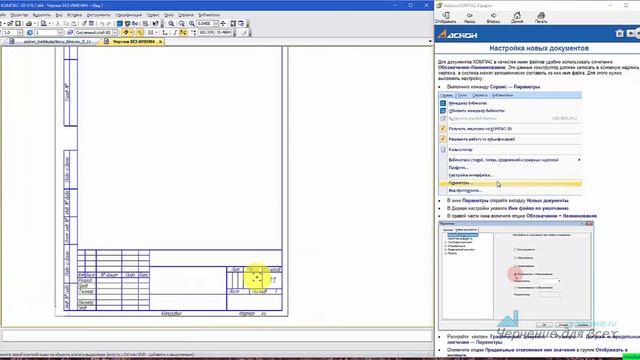Open the document tab list arrow

pos(430,42)
